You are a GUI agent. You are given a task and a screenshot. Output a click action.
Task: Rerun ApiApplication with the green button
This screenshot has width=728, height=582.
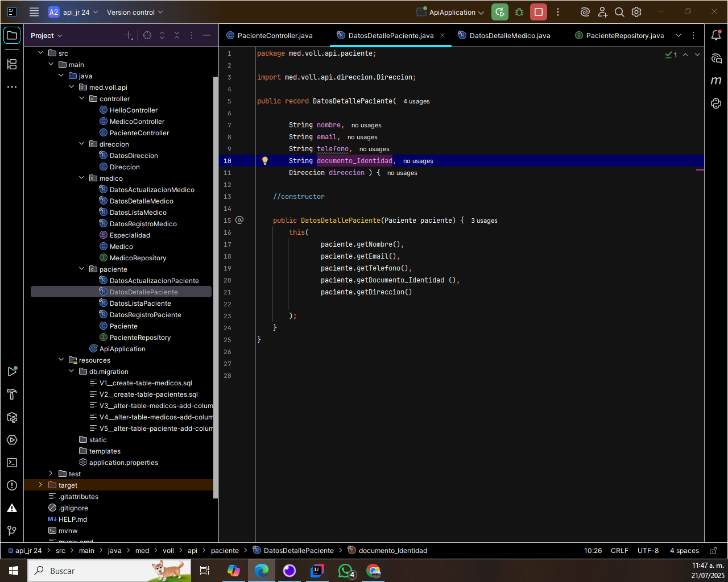pyautogui.click(x=500, y=12)
